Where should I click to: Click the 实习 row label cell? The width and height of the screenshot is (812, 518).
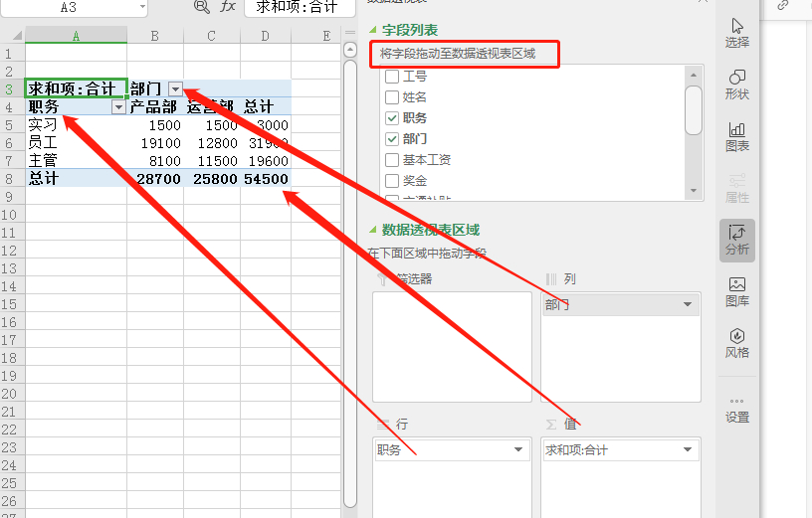76,125
